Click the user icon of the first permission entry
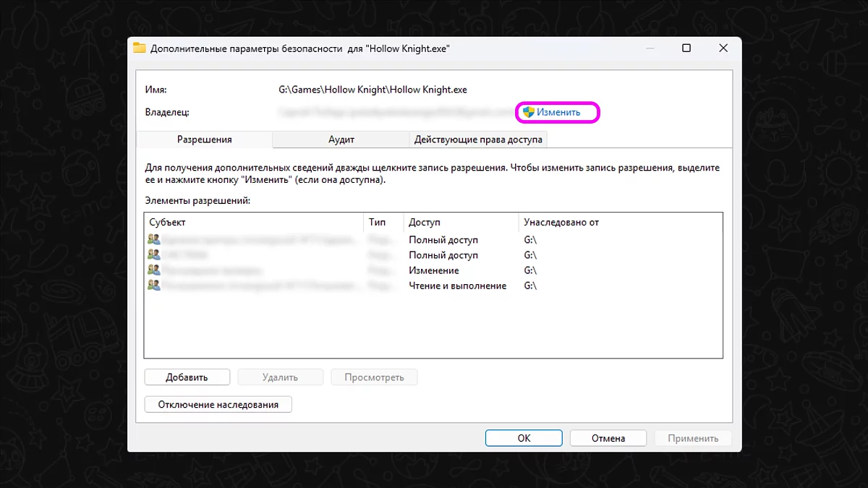Image resolution: width=868 pixels, height=488 pixels. pos(153,239)
